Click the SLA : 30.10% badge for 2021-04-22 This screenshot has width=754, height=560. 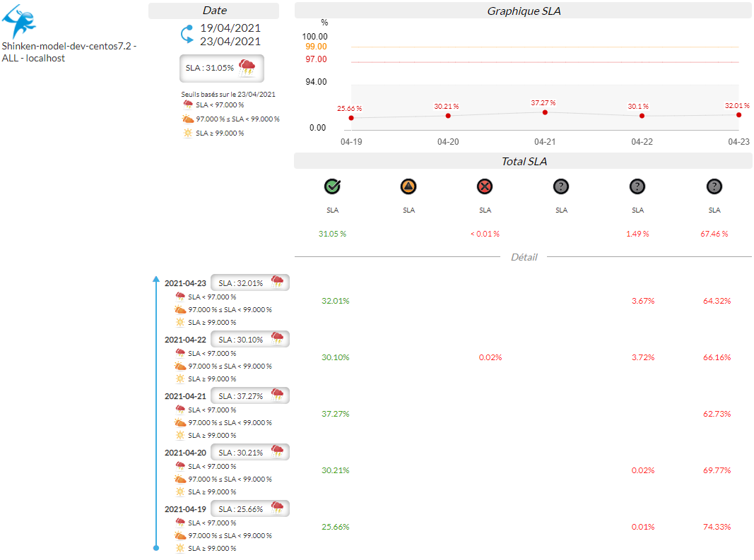(x=249, y=339)
